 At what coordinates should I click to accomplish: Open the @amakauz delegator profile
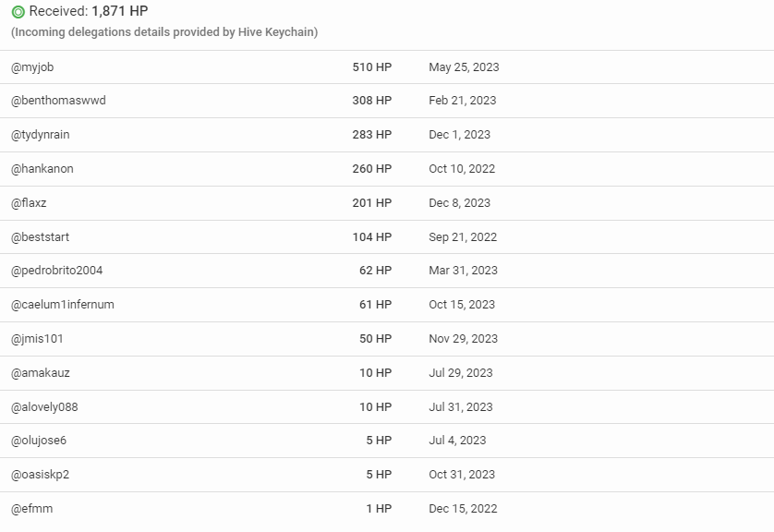click(x=40, y=373)
